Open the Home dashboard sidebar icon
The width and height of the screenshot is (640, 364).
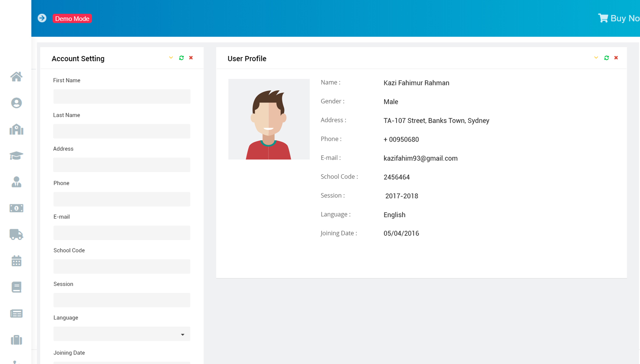pos(16,76)
